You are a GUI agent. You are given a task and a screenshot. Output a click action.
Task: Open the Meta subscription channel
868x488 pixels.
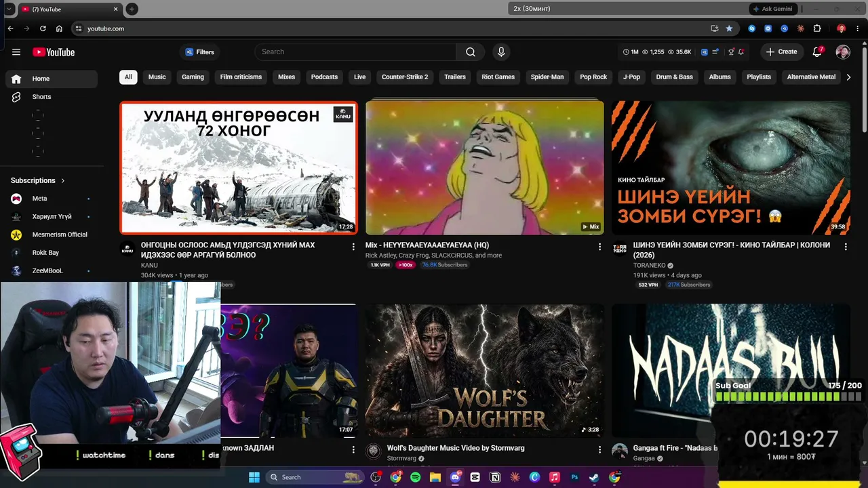coord(52,199)
